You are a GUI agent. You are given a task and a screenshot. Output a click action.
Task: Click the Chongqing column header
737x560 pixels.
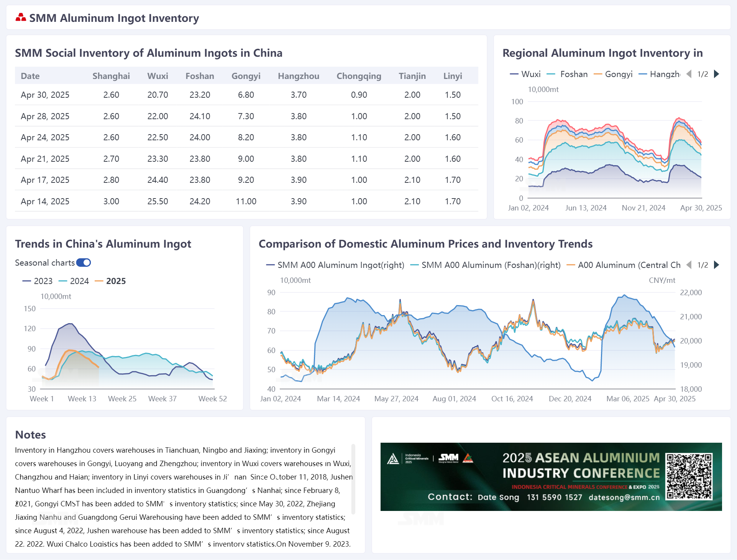point(359,76)
